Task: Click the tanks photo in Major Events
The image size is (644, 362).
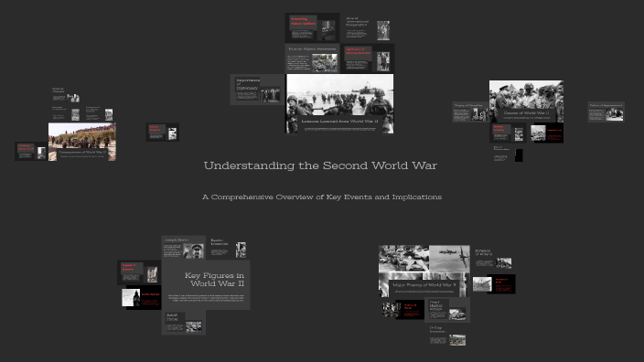Action: [x=403, y=259]
